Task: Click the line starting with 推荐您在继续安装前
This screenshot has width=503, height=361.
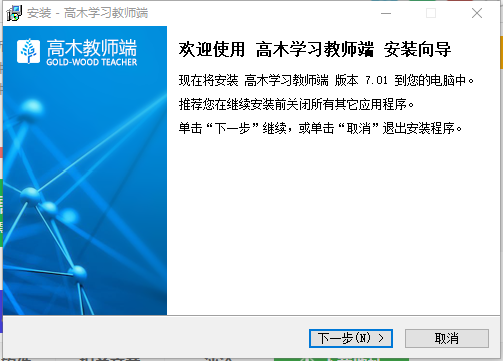Action: [296, 105]
